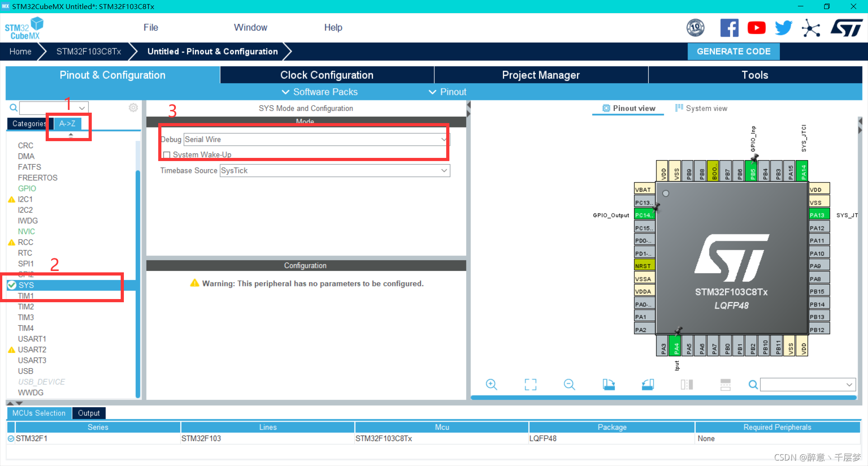Zoom in on the pinout view
The width and height of the screenshot is (868, 466).
click(x=491, y=385)
